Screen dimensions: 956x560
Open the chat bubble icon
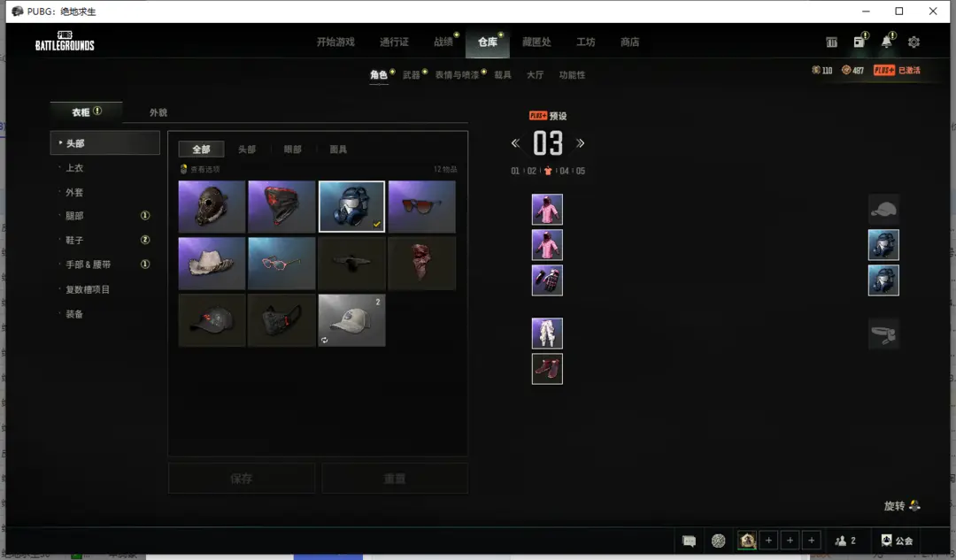689,541
